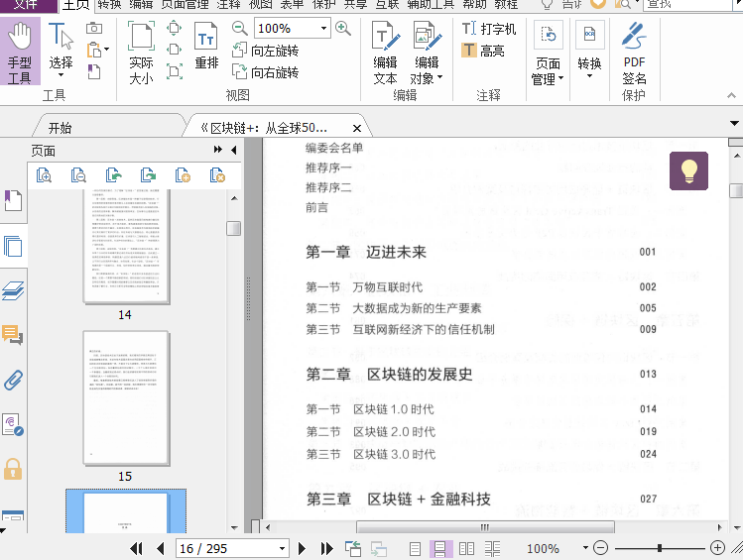Expand the Select tool dropdown arrow
Screen dimensions: 743x560
61,75
